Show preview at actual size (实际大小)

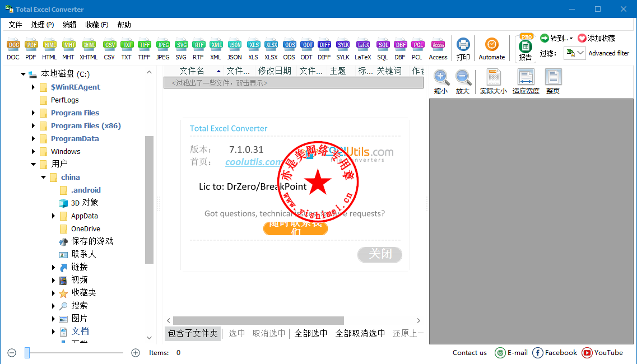[493, 82]
